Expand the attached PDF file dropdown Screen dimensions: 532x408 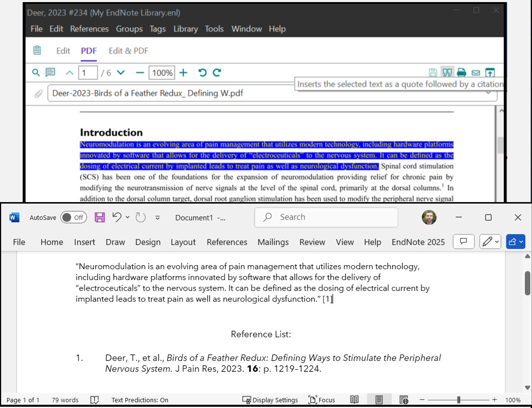tap(488, 93)
